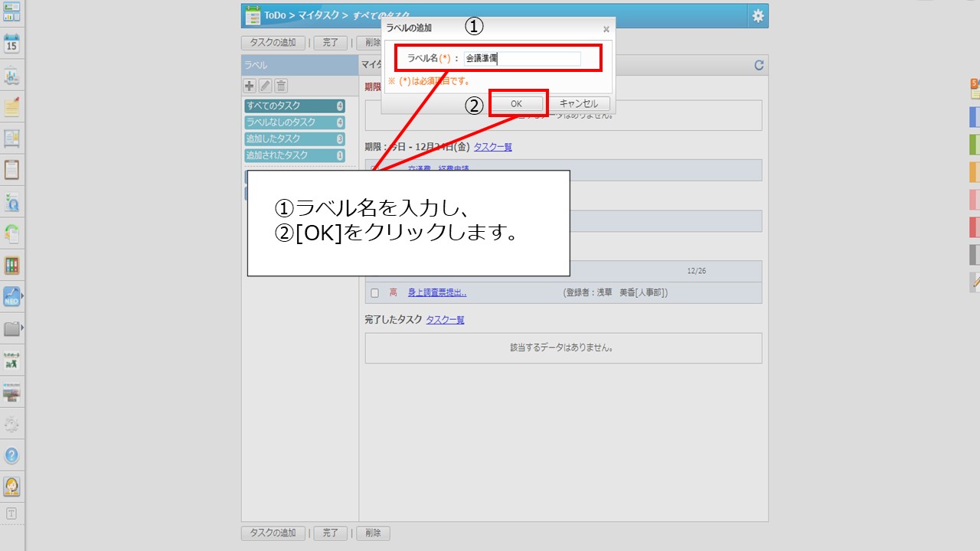The width and height of the screenshot is (980, 551).
Task: Open the blue NEO chart sidebar icon
Action: [11, 296]
